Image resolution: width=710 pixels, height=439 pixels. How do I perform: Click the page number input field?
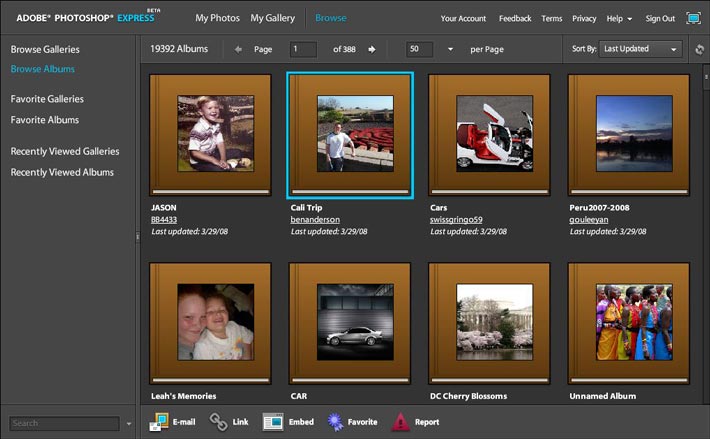[x=303, y=49]
